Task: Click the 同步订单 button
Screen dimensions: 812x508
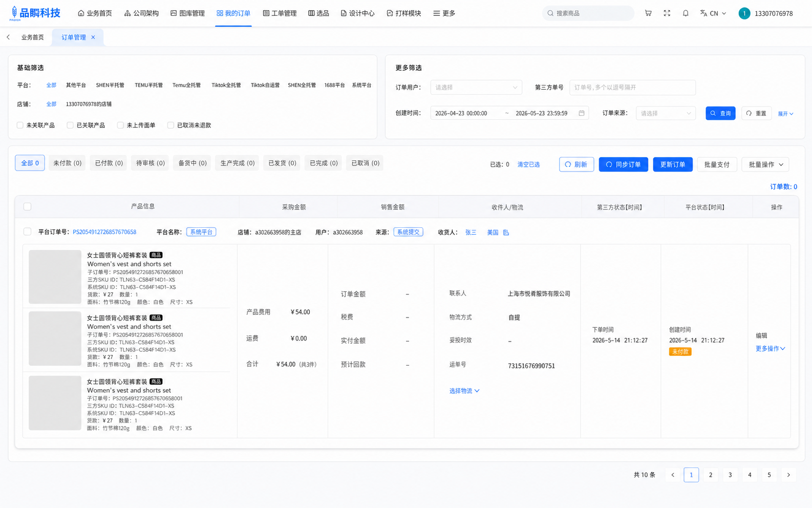Action: [x=623, y=164]
